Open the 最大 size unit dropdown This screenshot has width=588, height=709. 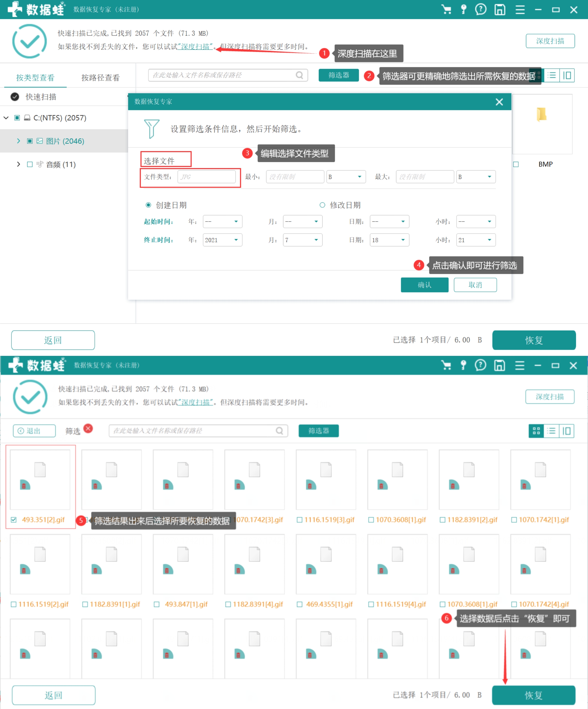tap(476, 177)
